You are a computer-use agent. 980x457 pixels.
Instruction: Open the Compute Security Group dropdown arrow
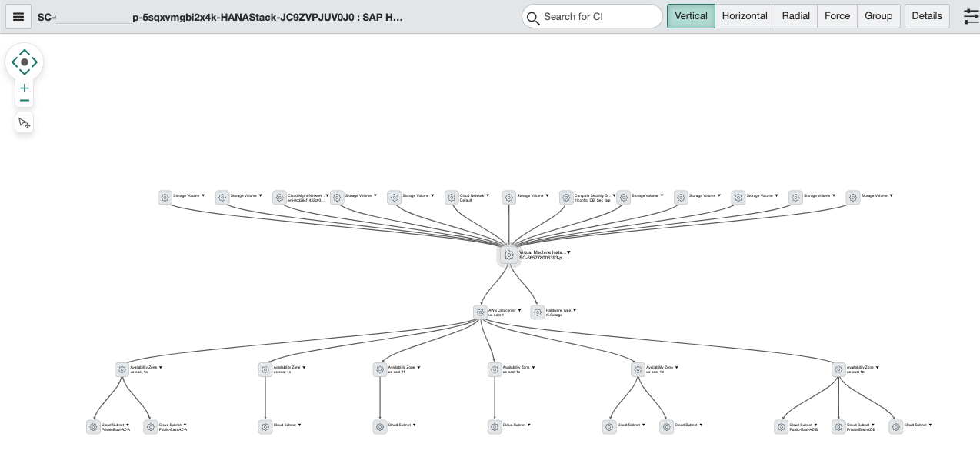pyautogui.click(x=614, y=195)
